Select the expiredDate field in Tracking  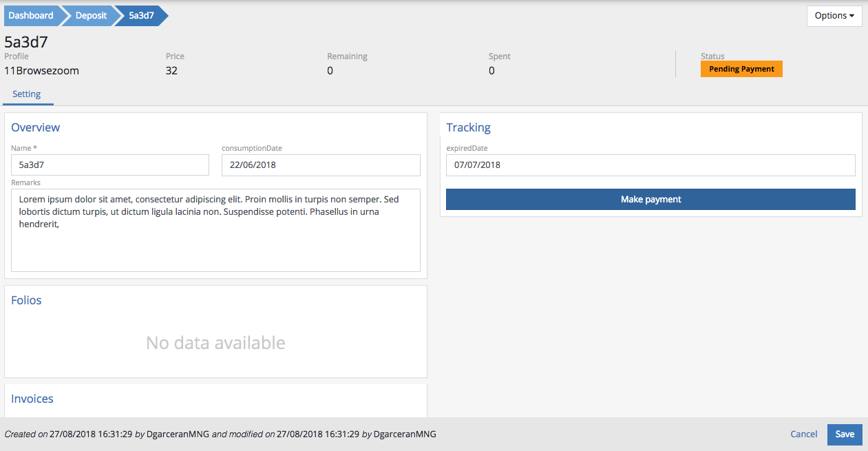pyautogui.click(x=650, y=165)
